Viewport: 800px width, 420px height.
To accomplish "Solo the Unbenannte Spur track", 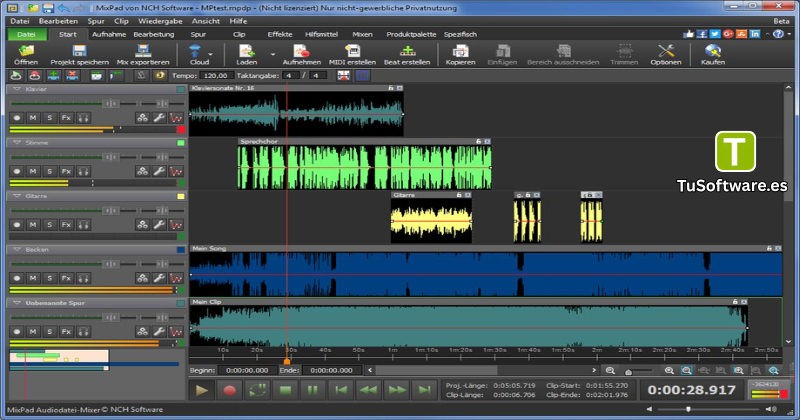I will click(49, 332).
